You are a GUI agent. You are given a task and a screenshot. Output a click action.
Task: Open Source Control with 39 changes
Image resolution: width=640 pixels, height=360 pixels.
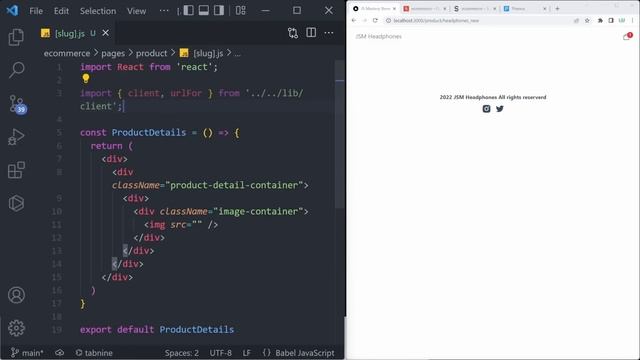pyautogui.click(x=17, y=104)
